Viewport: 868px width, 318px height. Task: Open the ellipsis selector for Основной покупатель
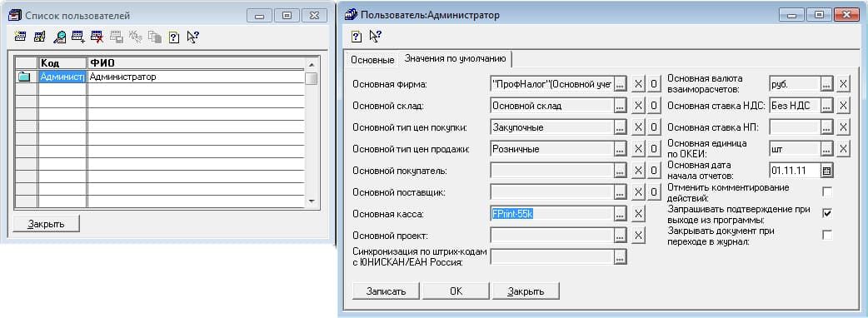(620, 171)
